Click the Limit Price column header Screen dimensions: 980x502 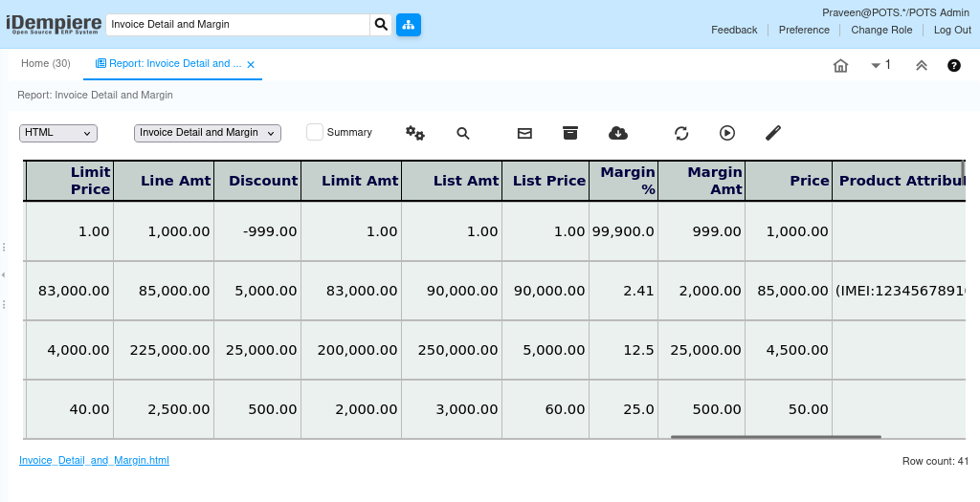[x=69, y=181]
